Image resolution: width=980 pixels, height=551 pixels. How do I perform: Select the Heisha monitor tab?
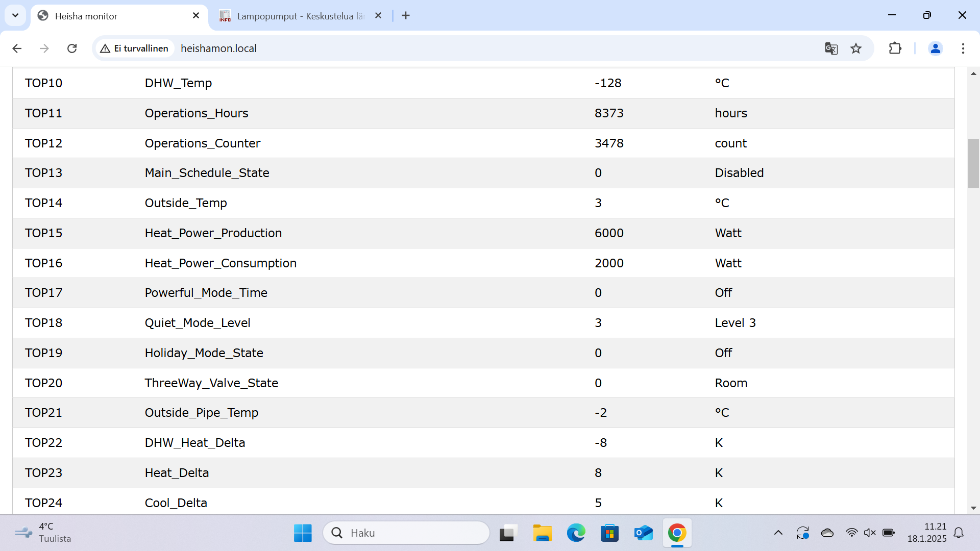[x=112, y=16]
